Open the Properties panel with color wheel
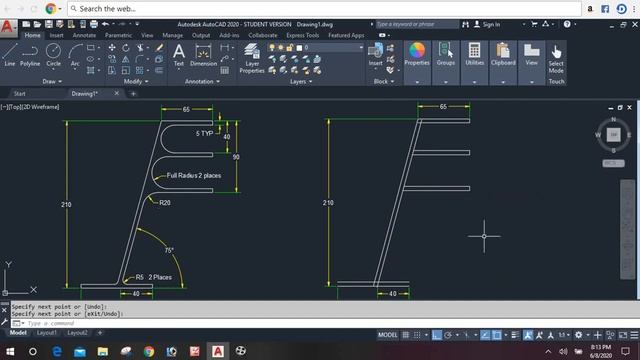The image size is (640, 360). point(417,54)
